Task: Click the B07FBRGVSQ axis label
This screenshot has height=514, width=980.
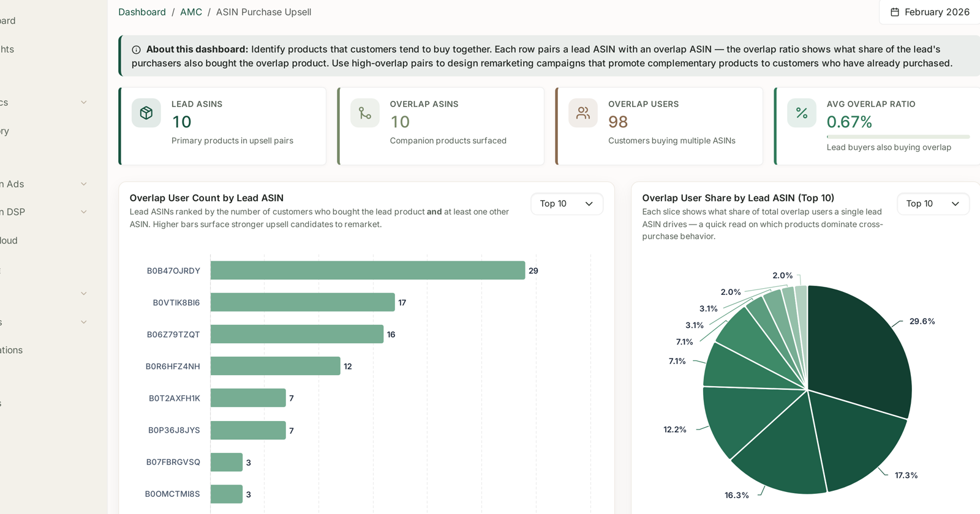Action: point(173,462)
